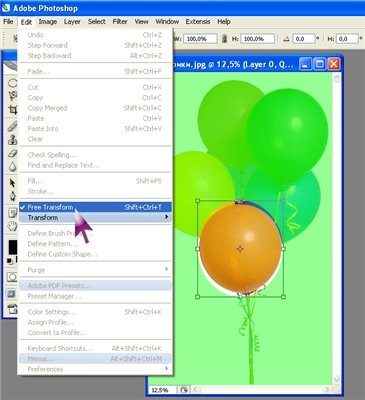Choose Paste Into menu entry

pos(95,129)
